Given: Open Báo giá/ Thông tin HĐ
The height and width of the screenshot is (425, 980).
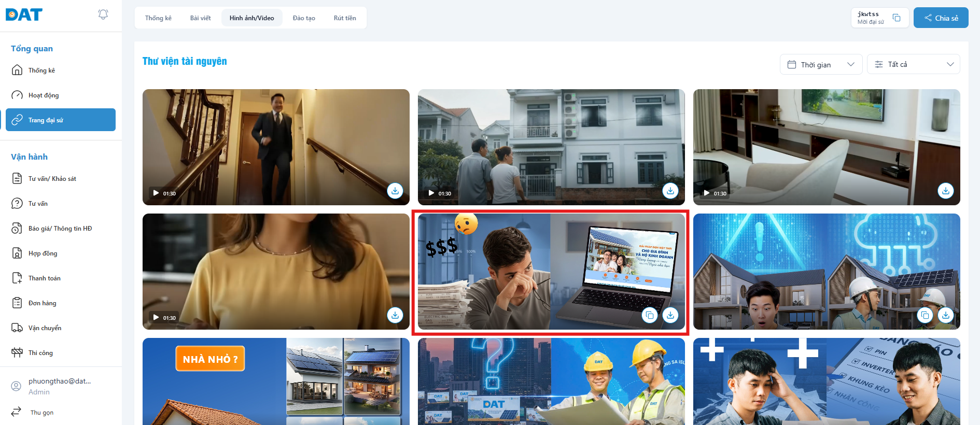Looking at the screenshot, I should (x=61, y=228).
